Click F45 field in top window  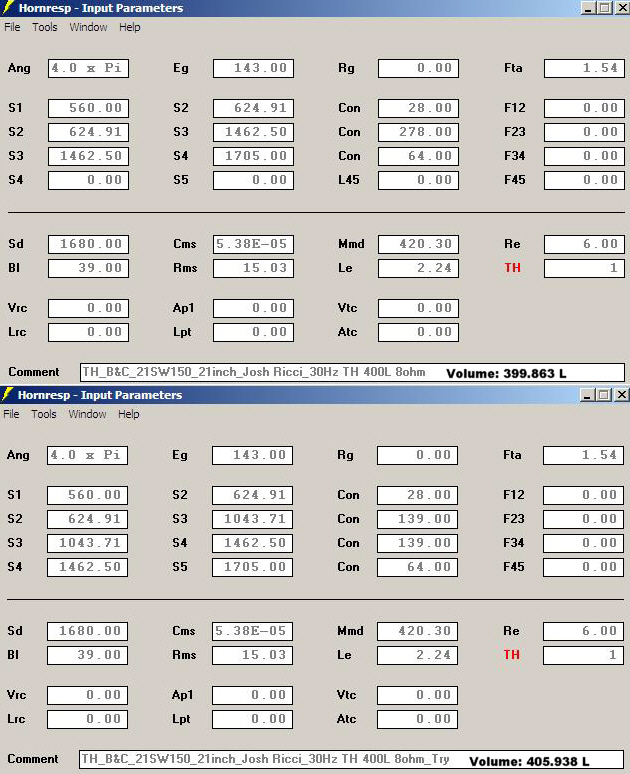point(584,180)
